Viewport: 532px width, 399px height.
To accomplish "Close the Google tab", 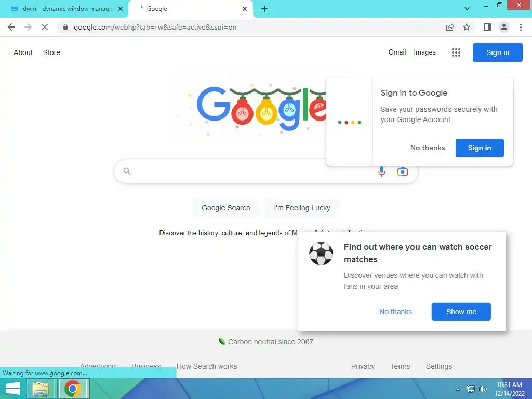I will 245,9.
